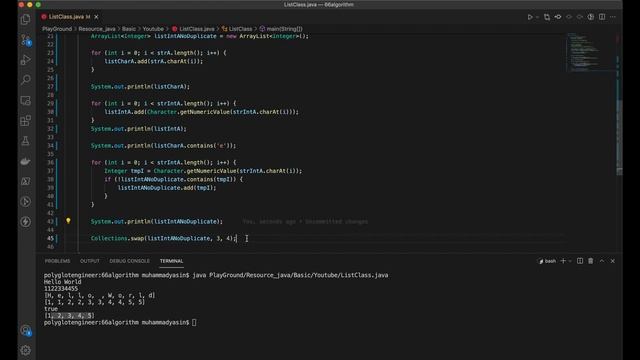640x360 pixels.
Task: Open the Explorer view in activity bar
Action: (x=26, y=19)
